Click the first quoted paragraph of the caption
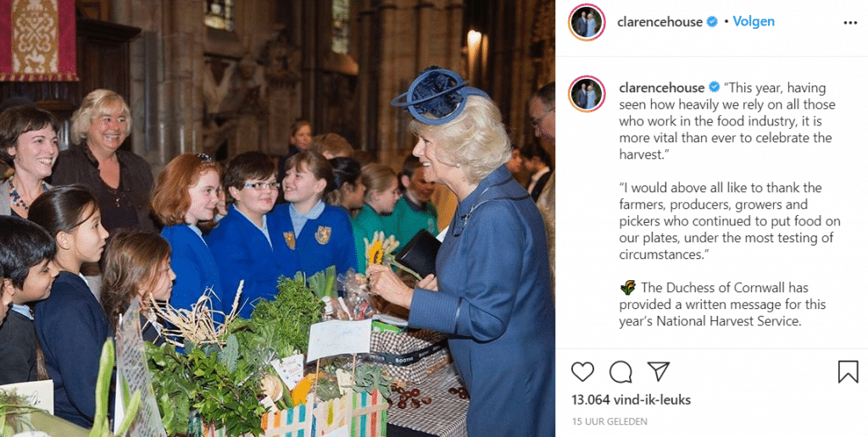 pyautogui.click(x=727, y=121)
